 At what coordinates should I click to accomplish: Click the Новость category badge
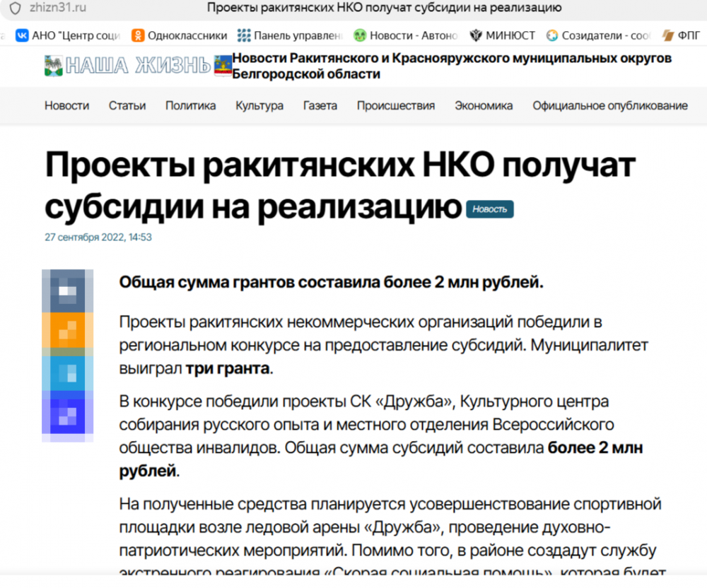[490, 209]
